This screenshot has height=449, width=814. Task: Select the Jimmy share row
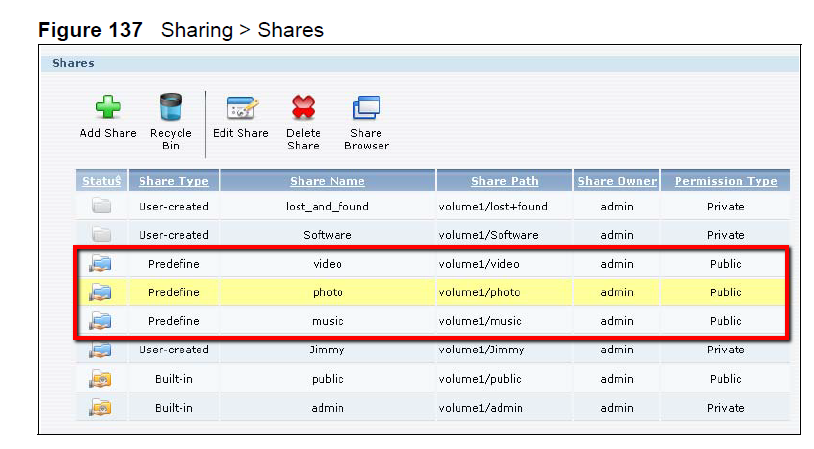point(327,351)
